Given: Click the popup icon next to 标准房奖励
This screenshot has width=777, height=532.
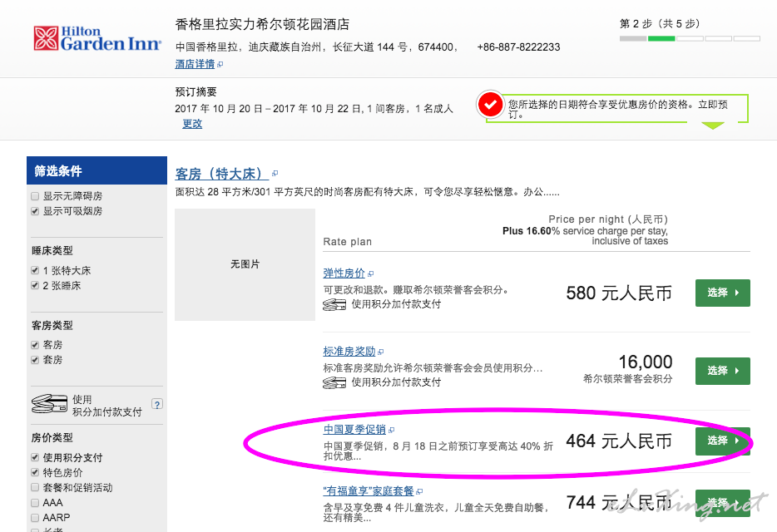Looking at the screenshot, I should pyautogui.click(x=380, y=352).
